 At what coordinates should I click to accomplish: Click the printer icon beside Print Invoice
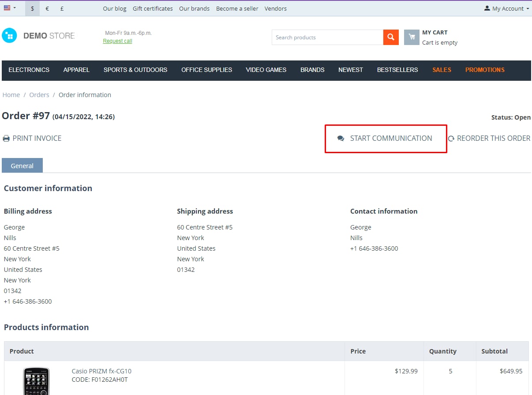(6, 139)
